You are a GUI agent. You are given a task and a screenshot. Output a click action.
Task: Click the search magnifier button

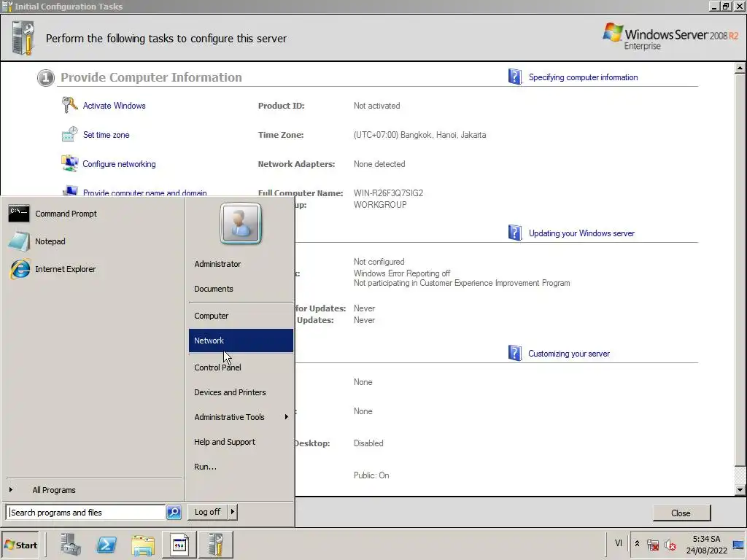(174, 513)
